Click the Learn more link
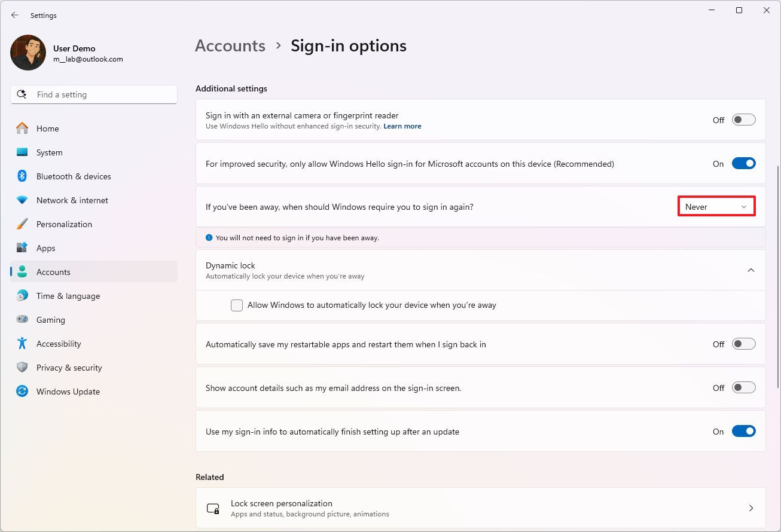 (402, 126)
